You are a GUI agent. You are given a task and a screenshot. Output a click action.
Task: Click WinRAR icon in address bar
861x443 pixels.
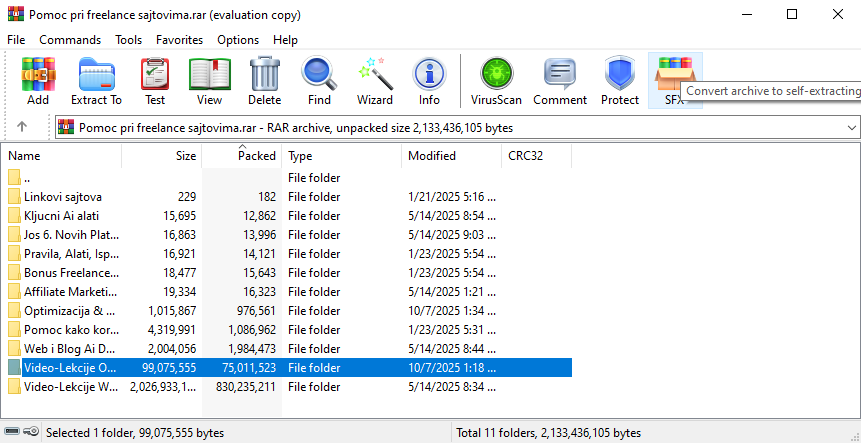pyautogui.click(x=66, y=128)
